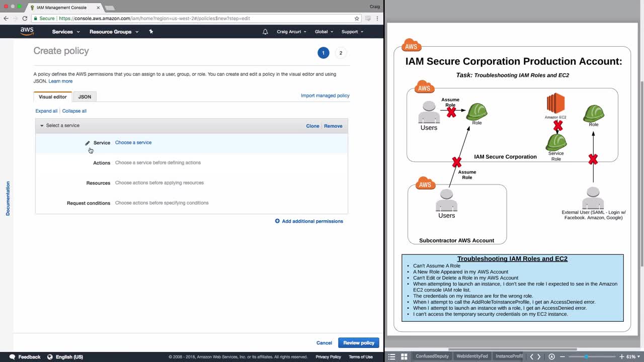Clone the permission block
Screen dimensions: 644x362
[x=312, y=126]
